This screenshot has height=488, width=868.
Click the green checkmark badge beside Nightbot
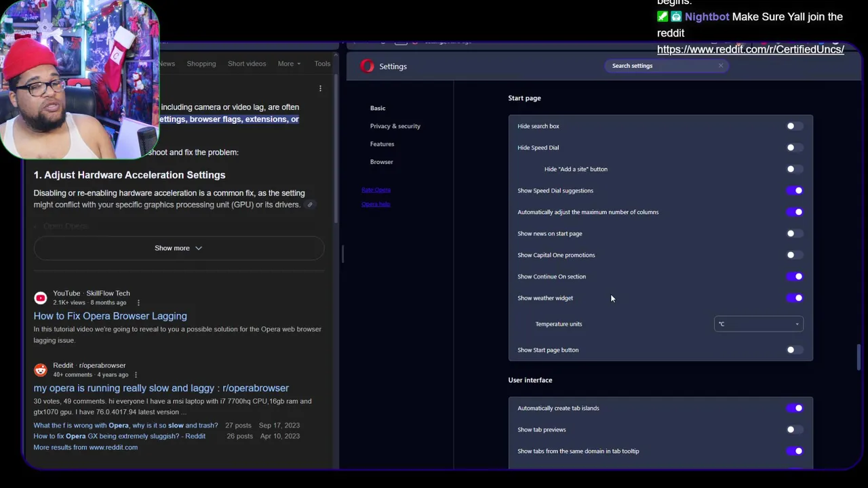click(663, 17)
